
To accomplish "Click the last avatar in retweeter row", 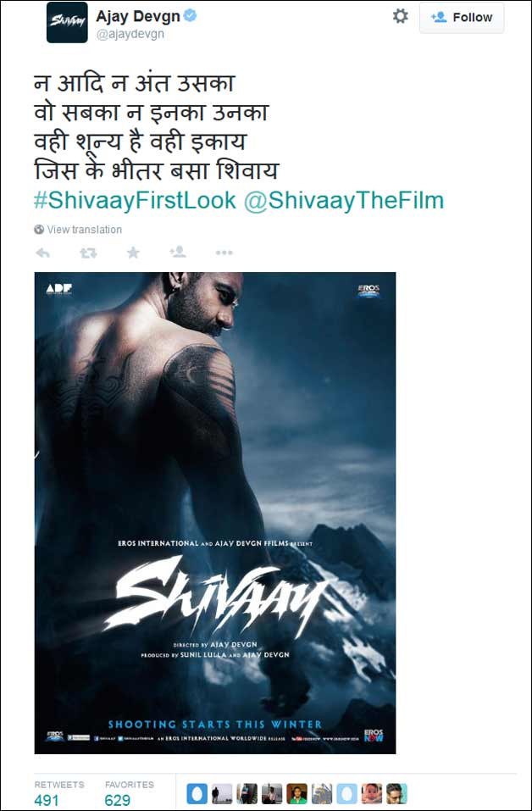I will pyautogui.click(x=396, y=794).
